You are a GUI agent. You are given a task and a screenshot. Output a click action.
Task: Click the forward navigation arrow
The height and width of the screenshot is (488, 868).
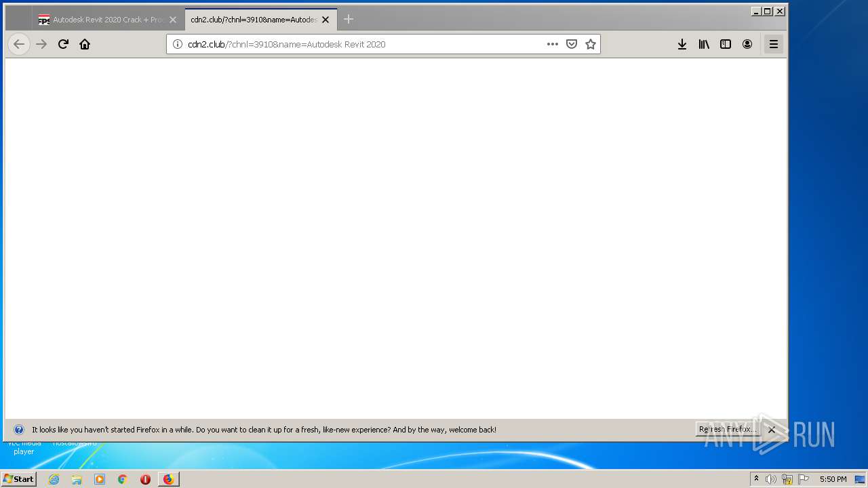click(41, 44)
